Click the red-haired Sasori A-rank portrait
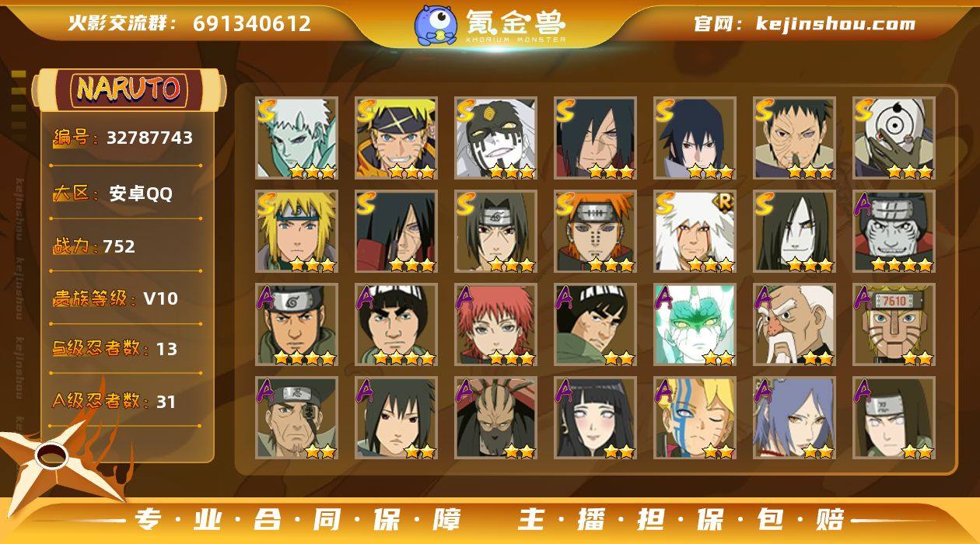The width and height of the screenshot is (980, 544). pos(495,325)
